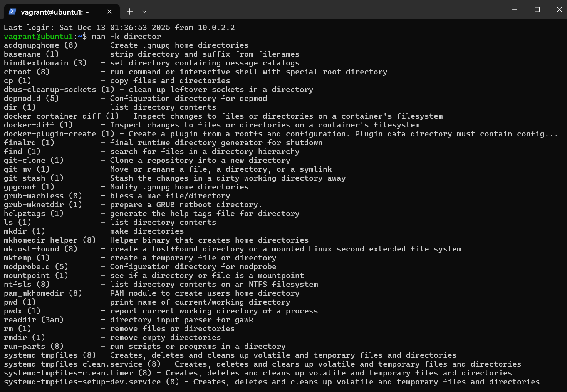Click the "chroot (8)" result line

(x=27, y=72)
